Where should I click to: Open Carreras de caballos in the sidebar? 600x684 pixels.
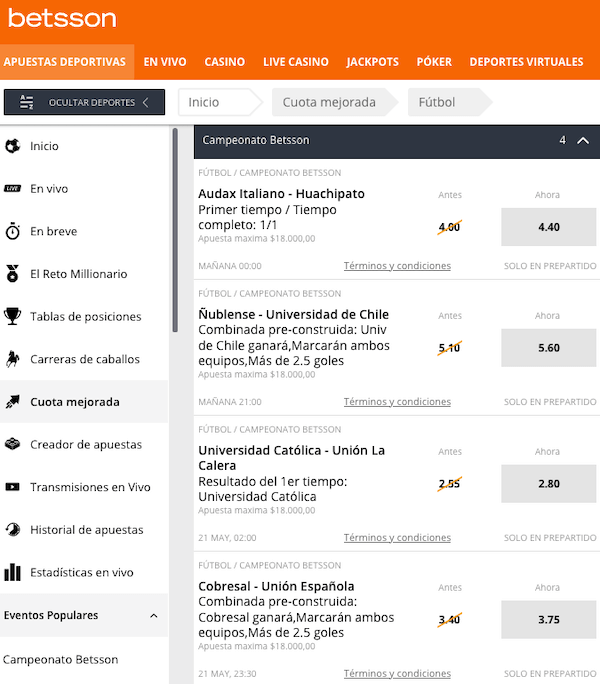pos(84,359)
